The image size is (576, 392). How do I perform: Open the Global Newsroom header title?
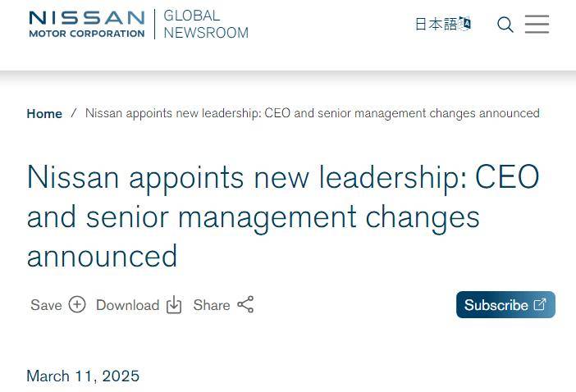pos(206,25)
